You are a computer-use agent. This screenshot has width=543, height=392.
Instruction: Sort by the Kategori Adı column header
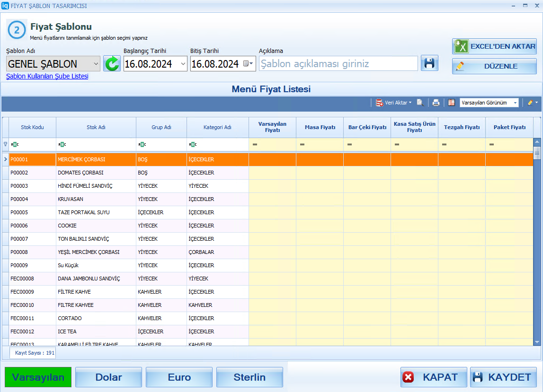coord(217,127)
